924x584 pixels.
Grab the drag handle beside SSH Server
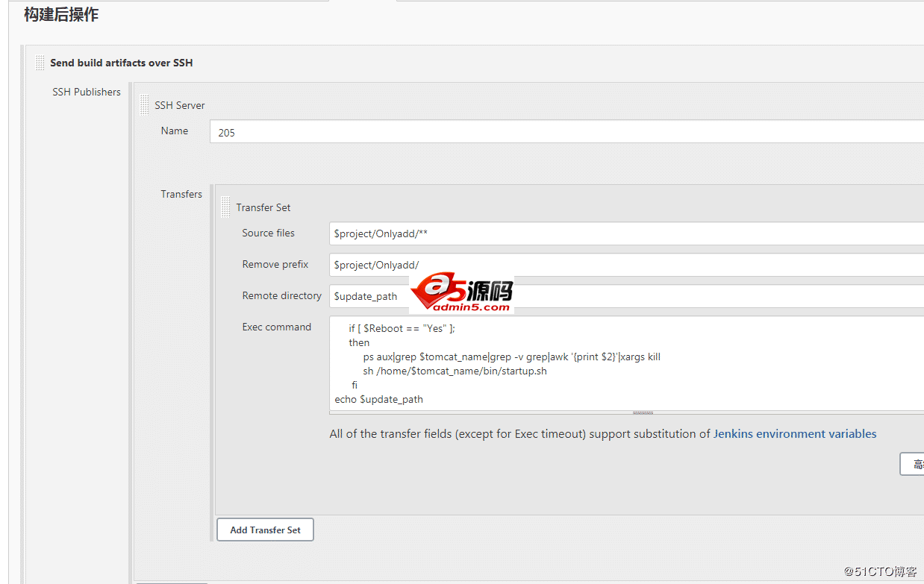[144, 105]
